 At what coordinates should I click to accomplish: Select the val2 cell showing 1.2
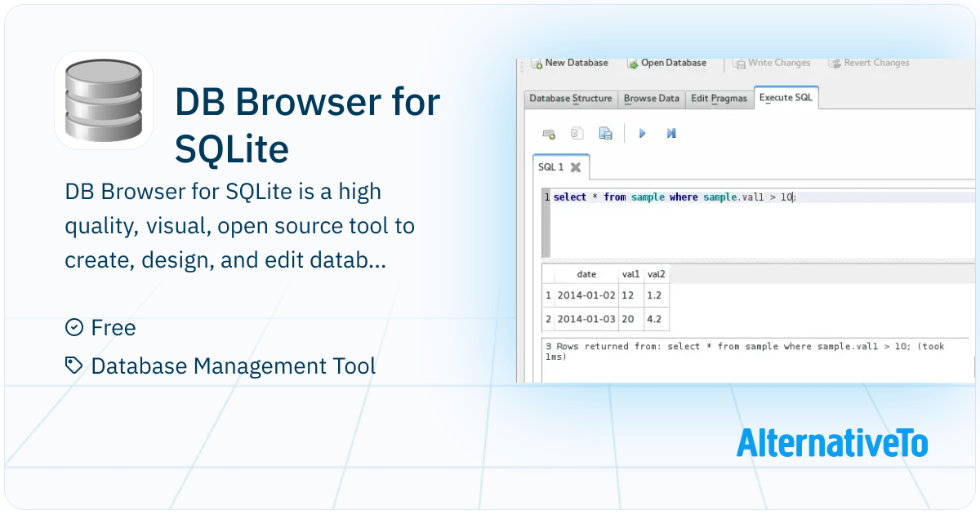pos(657,295)
